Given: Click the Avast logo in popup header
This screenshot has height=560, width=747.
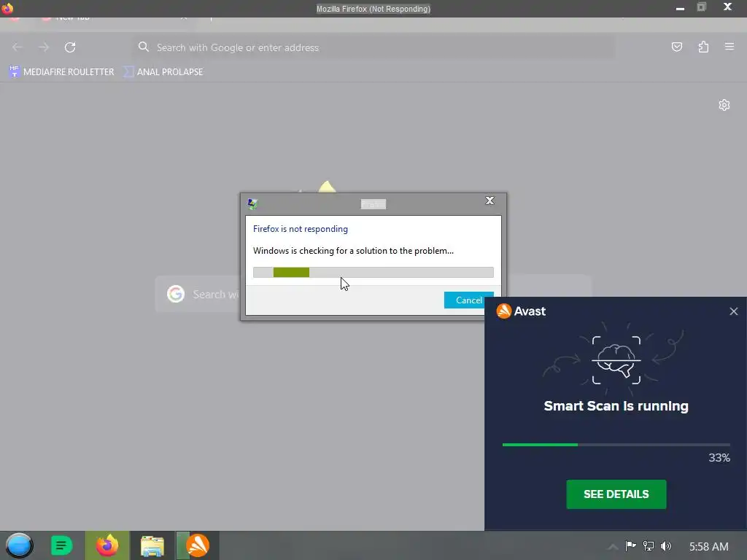Looking at the screenshot, I should coord(521,311).
